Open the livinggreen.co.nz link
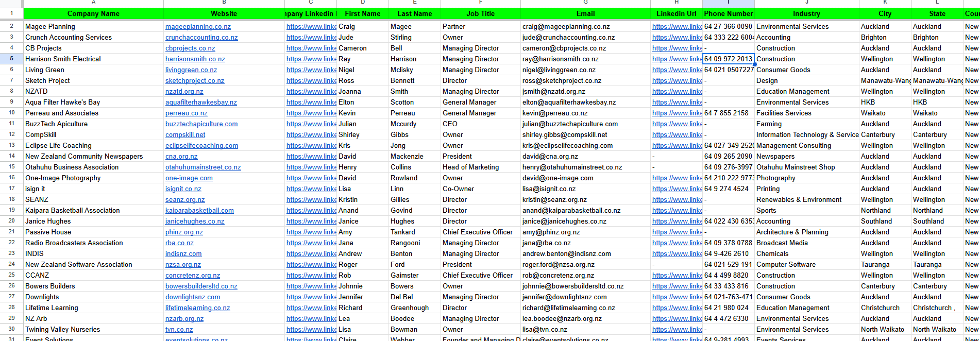This screenshot has height=341, width=980. coord(191,70)
